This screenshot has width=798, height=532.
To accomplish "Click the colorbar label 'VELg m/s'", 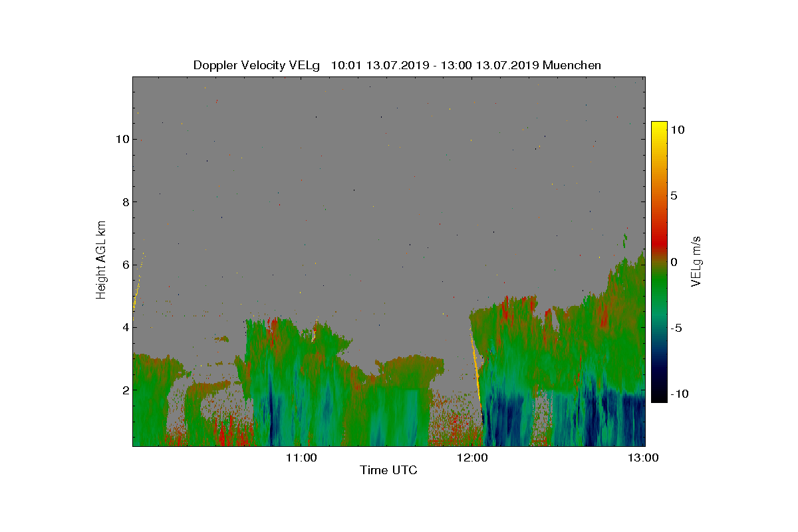I will (x=696, y=261).
